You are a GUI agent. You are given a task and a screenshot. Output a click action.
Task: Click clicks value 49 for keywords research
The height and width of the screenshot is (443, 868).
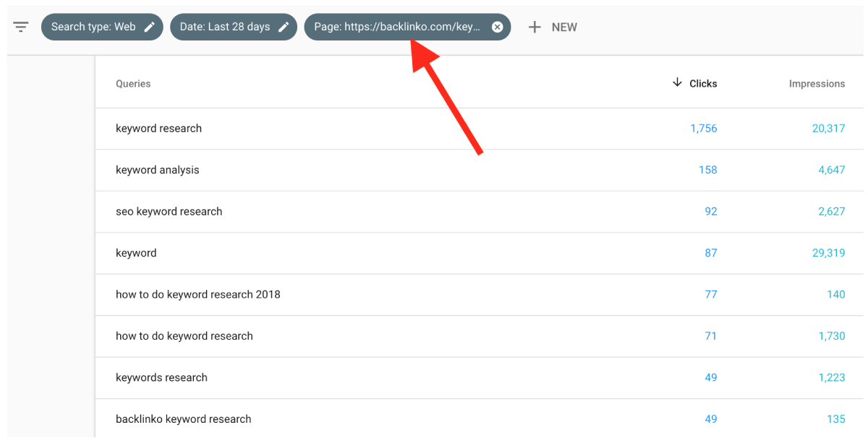pyautogui.click(x=710, y=378)
